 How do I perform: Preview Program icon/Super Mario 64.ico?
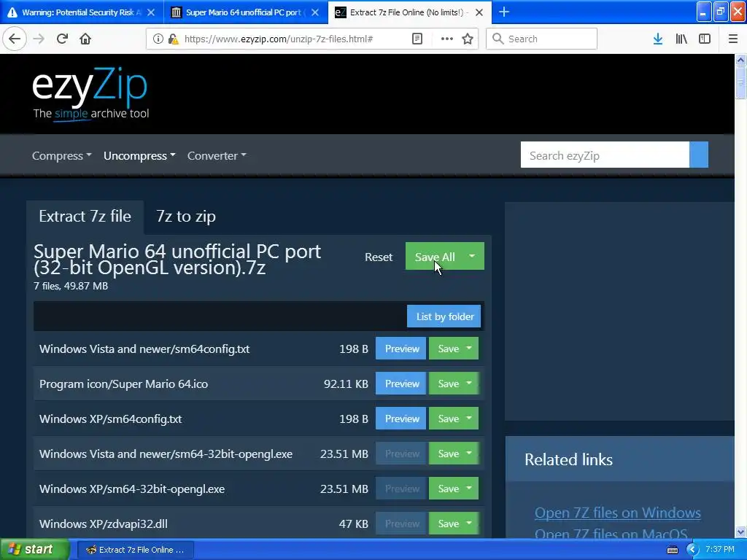(x=401, y=384)
